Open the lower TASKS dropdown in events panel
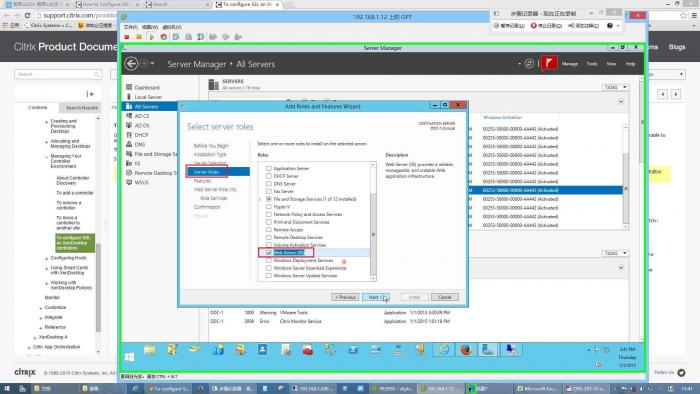Viewport: 700px width, 394px height. point(616,253)
